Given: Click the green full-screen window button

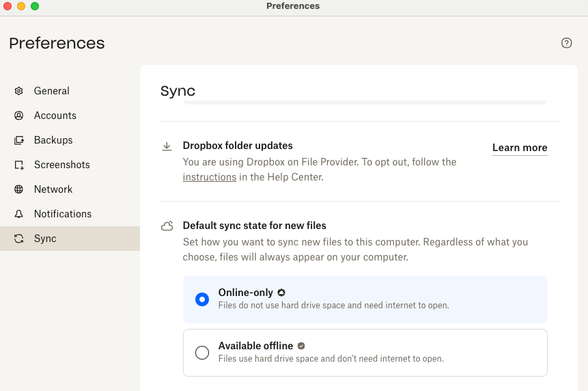Looking at the screenshot, I should point(35,6).
